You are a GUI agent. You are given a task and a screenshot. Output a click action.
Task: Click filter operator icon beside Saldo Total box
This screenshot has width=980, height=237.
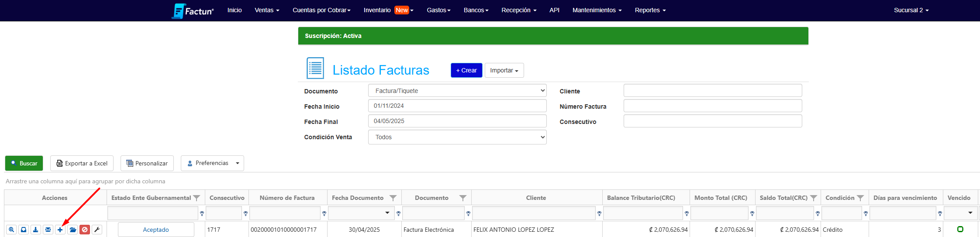pos(818,213)
